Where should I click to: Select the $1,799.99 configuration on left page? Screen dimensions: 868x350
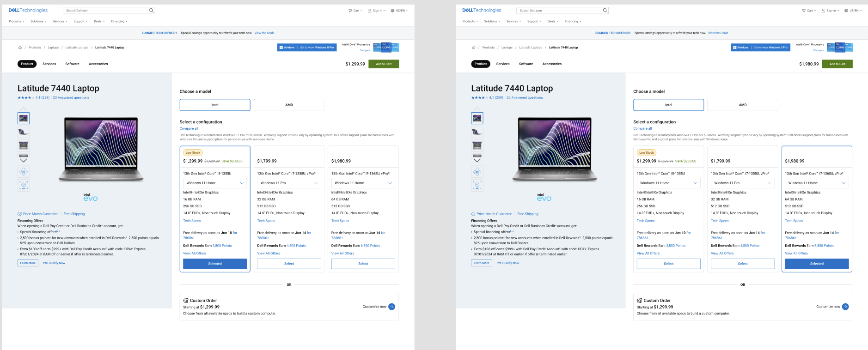point(289,264)
